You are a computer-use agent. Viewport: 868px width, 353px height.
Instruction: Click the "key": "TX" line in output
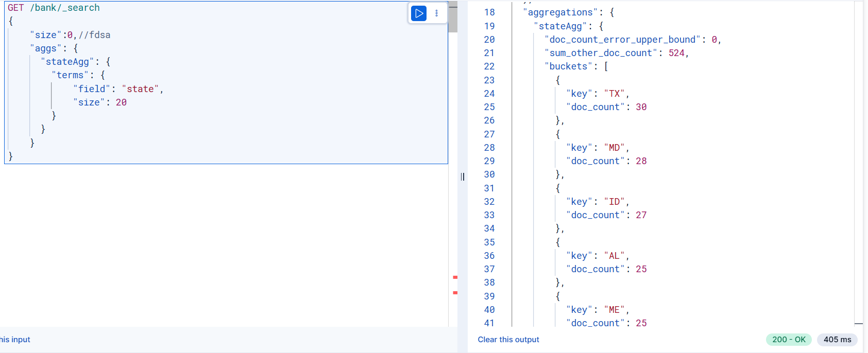point(598,94)
